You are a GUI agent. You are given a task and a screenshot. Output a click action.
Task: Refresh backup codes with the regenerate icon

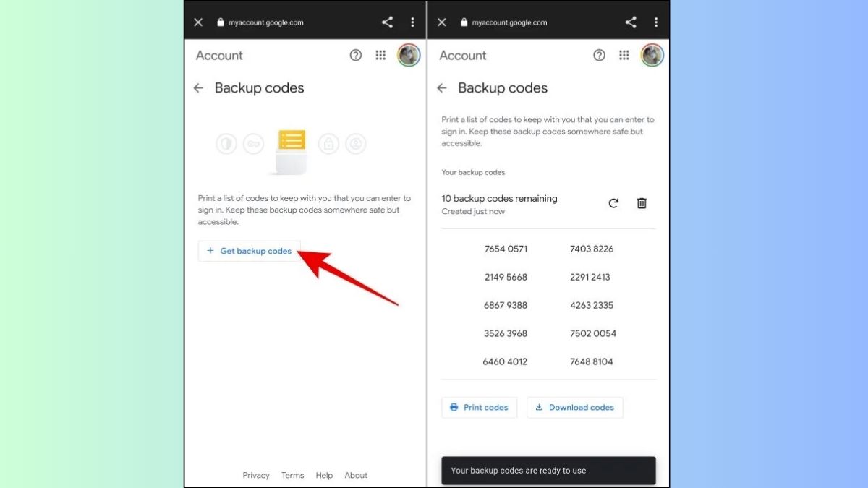[x=613, y=203]
